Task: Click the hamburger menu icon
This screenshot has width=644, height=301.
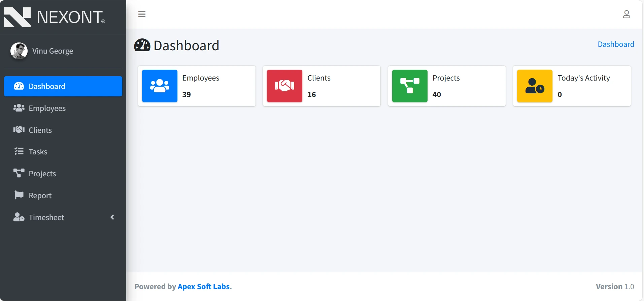Action: point(142,14)
